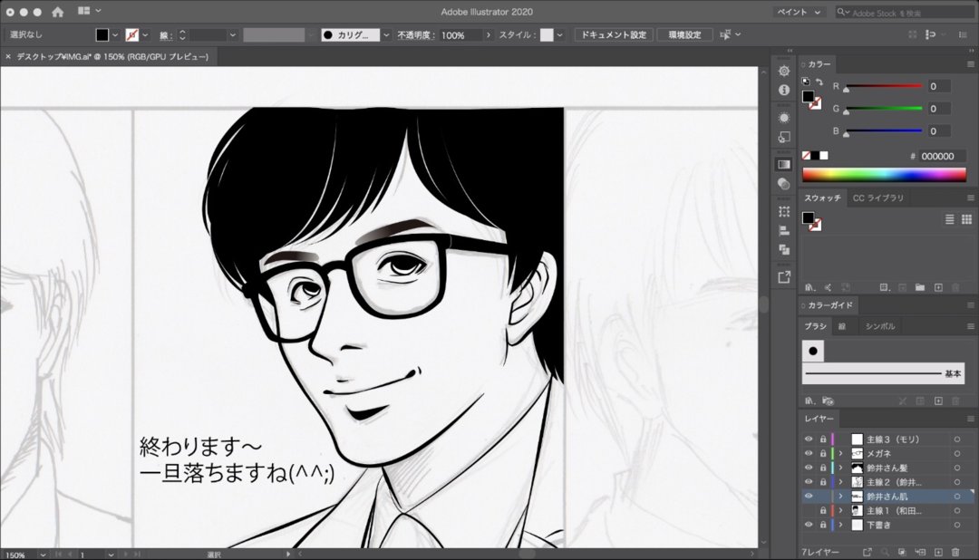Switch Swatches panel to list view
The height and width of the screenshot is (560, 979).
point(950,219)
